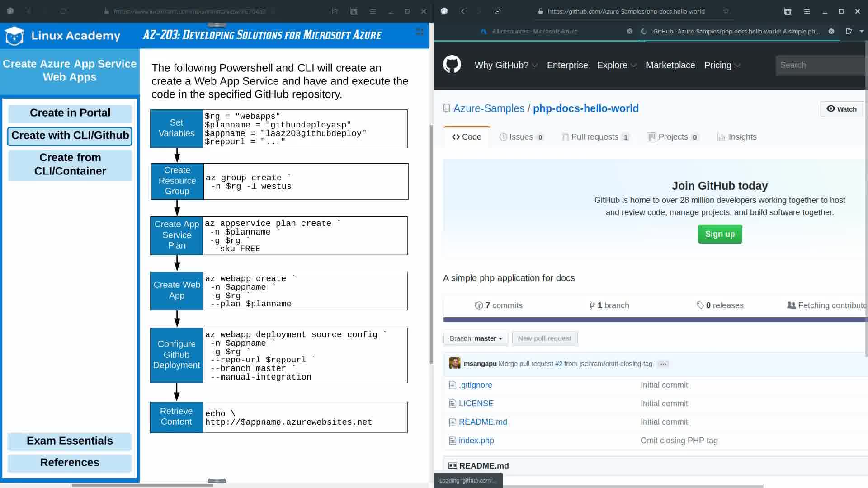Switch to the Issues tab

[x=521, y=137]
